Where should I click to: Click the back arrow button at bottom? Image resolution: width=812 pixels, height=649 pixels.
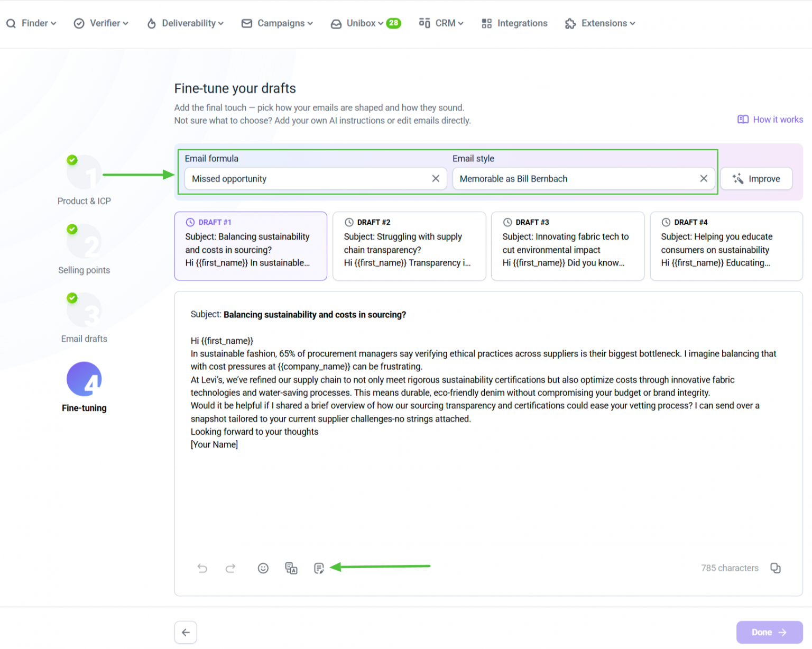coord(186,633)
